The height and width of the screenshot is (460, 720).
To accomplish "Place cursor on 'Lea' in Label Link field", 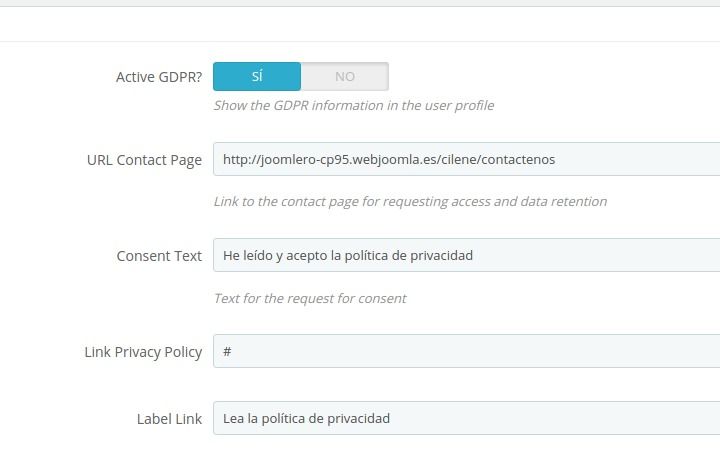I will click(233, 418).
